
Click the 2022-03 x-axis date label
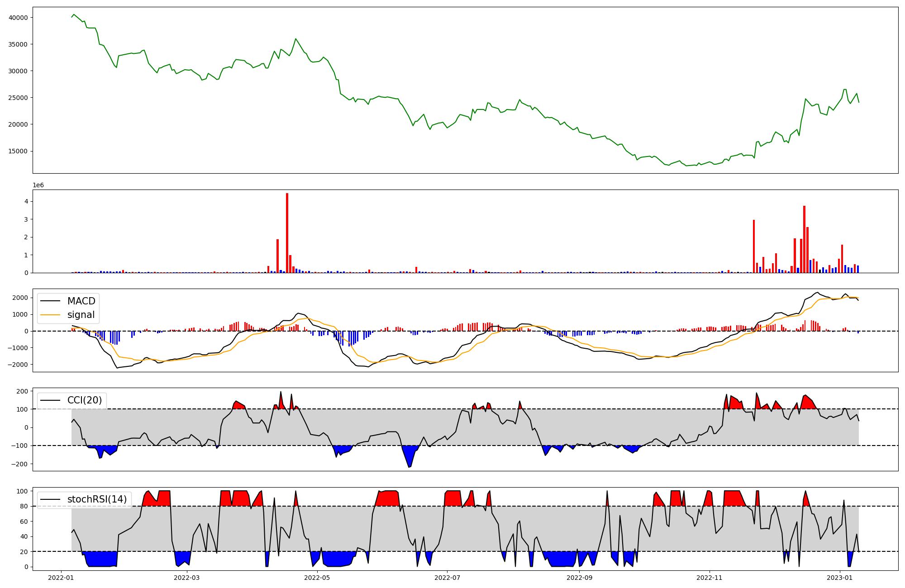click(x=186, y=578)
